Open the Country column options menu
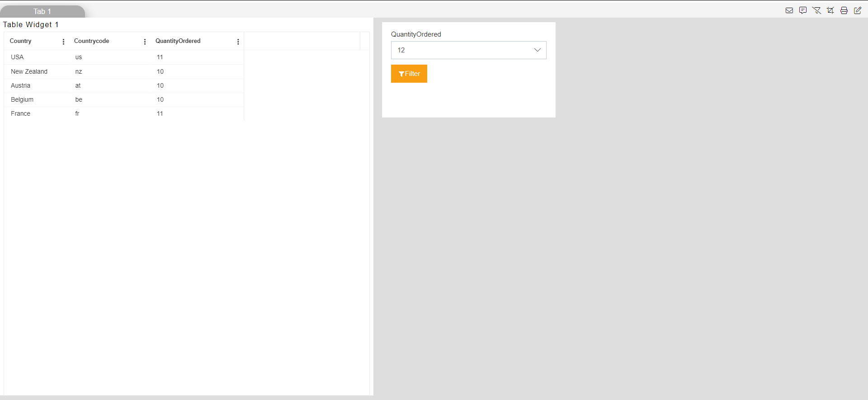This screenshot has width=868, height=400. click(x=63, y=42)
